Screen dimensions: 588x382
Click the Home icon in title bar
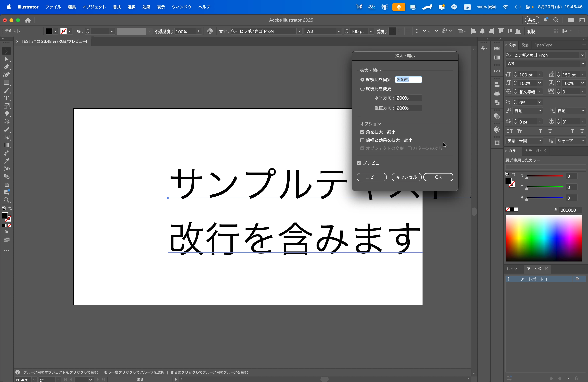coord(28,20)
